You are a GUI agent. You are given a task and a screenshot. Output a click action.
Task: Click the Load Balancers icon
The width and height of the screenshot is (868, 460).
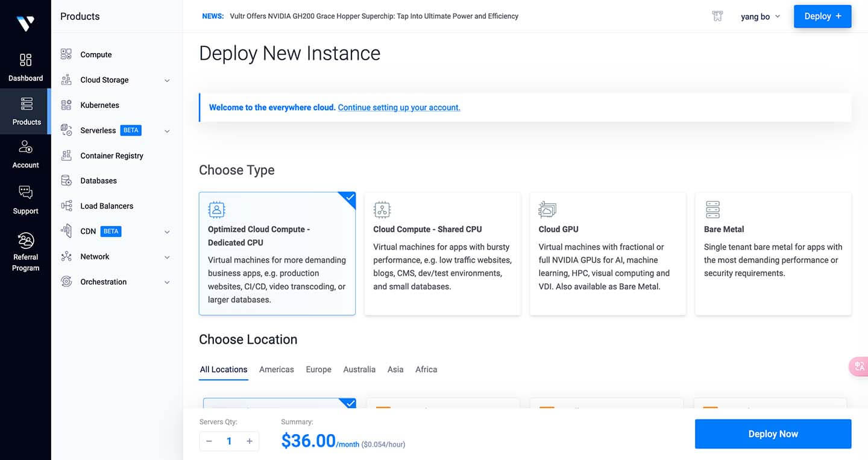[x=66, y=206]
